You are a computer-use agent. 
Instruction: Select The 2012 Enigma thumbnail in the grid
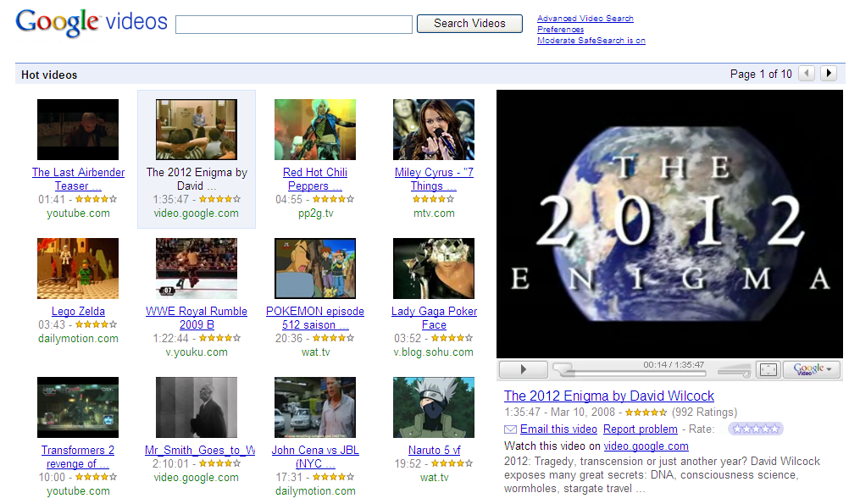(x=197, y=130)
